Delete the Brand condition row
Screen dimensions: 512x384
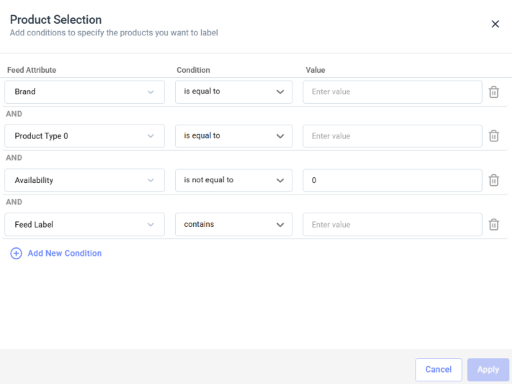pyautogui.click(x=494, y=92)
